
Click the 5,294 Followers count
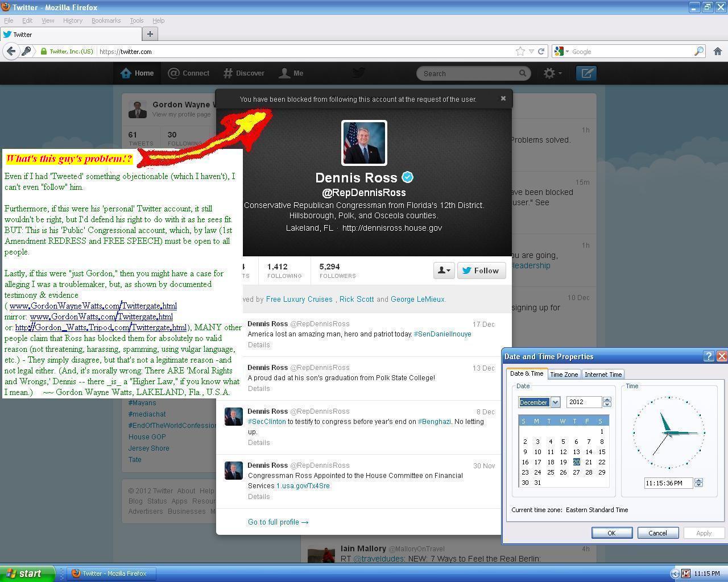[337, 271]
